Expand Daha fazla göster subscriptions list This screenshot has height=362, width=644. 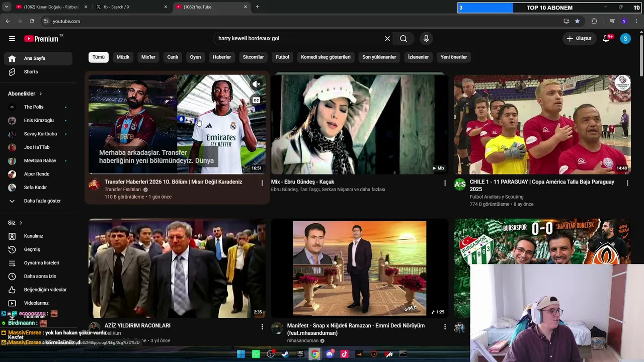coord(38,201)
